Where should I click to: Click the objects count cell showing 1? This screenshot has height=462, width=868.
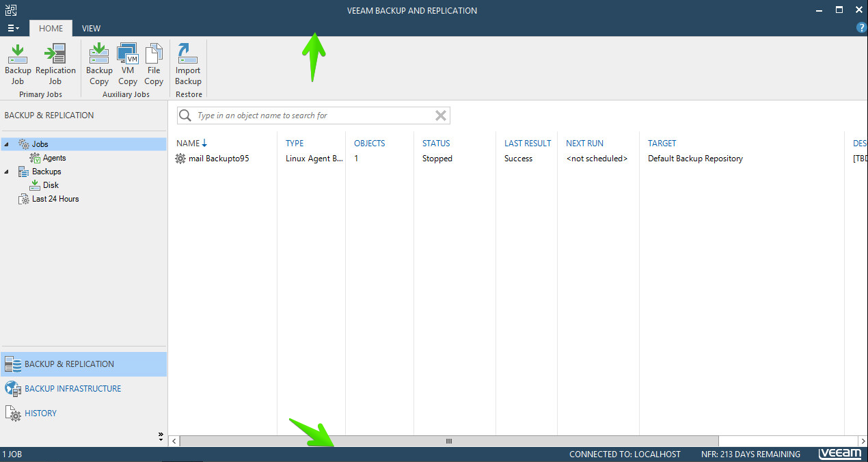[x=356, y=159]
